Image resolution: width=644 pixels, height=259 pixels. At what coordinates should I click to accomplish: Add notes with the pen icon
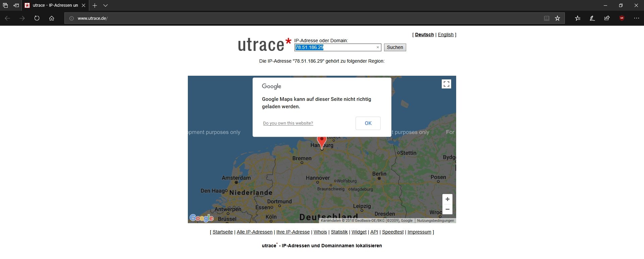(x=592, y=18)
